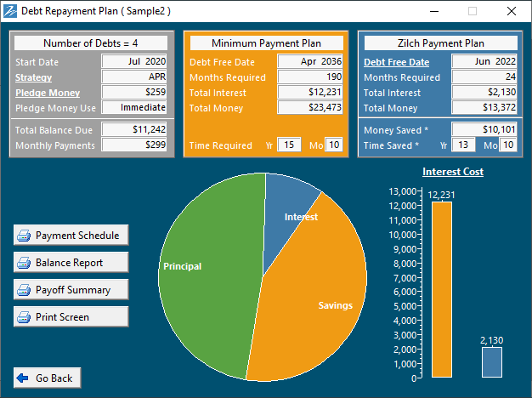
Task: Click the Strategy APR value field
Action: tap(134, 77)
